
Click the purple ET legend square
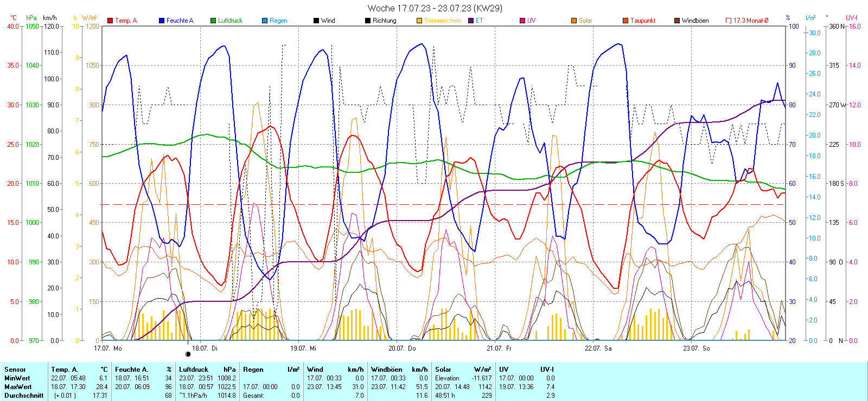click(x=471, y=21)
